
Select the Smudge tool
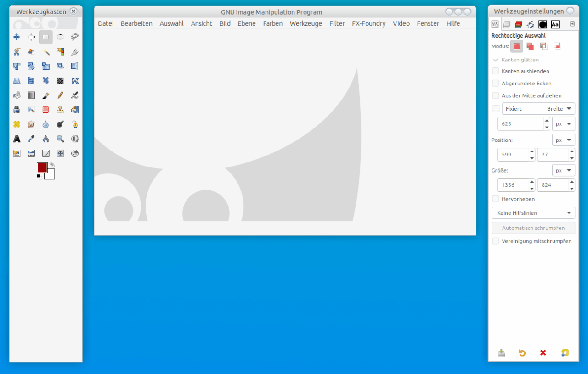click(31, 124)
